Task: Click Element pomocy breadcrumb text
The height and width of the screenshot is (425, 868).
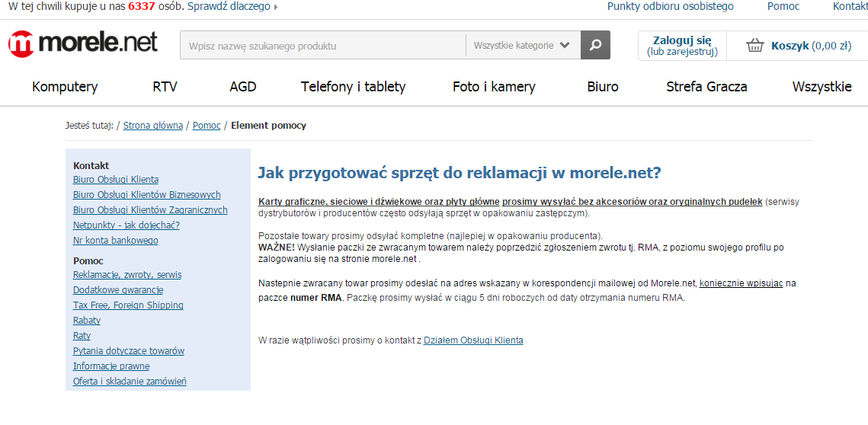Action: coord(268,126)
